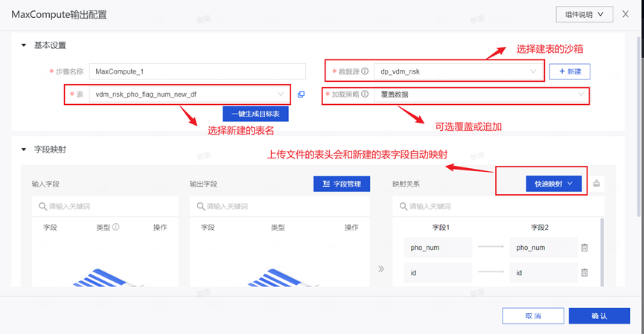Click the info icon beside 类型 in input fields

coord(116,227)
